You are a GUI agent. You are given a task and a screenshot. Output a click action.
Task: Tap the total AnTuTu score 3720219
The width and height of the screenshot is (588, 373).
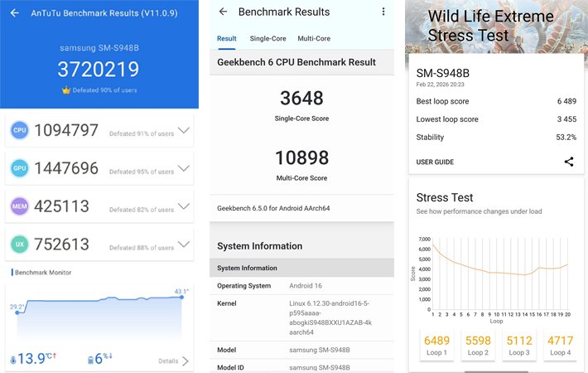point(99,69)
